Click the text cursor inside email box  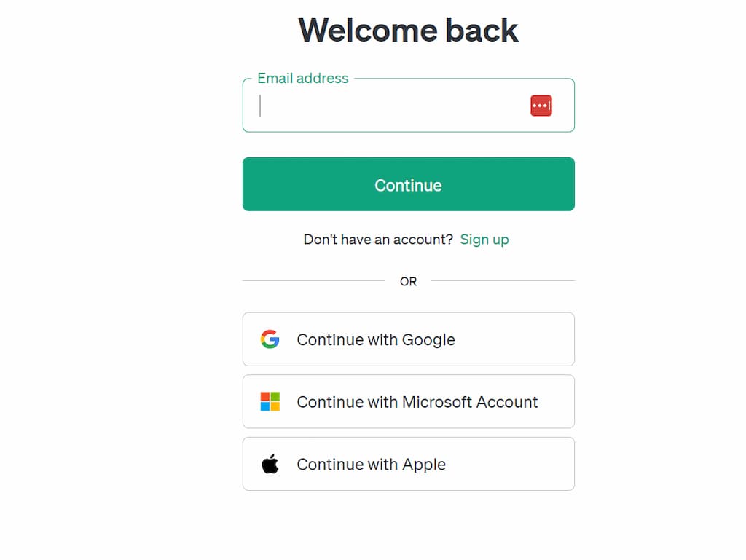click(x=260, y=106)
